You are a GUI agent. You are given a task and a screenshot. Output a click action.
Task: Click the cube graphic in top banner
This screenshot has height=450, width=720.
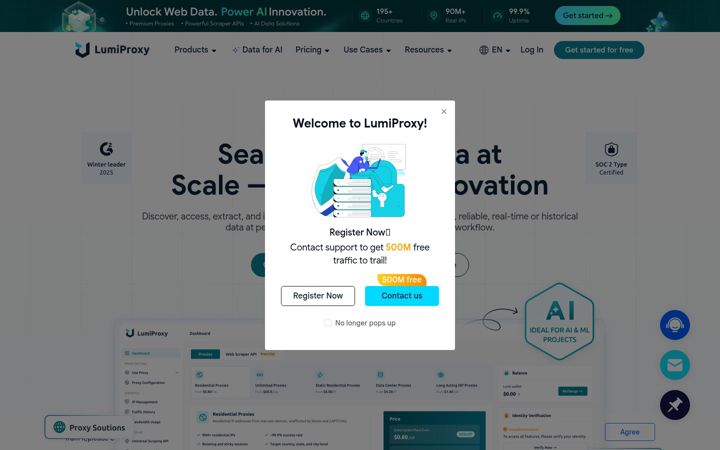pyautogui.click(x=80, y=17)
